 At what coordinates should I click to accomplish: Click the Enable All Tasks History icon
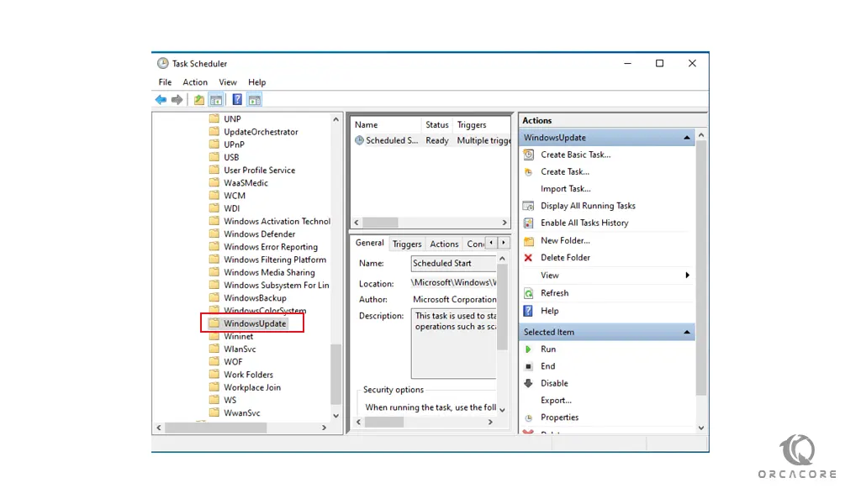528,223
